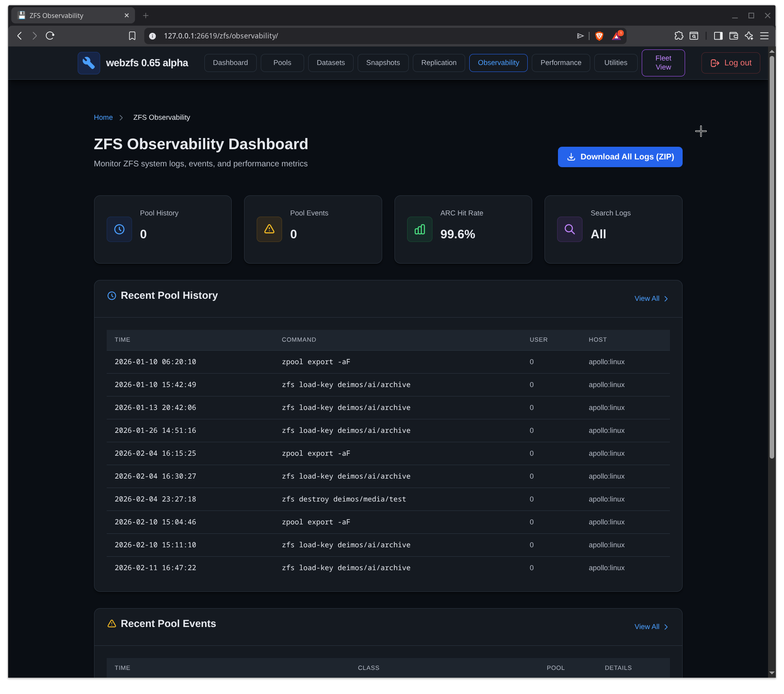This screenshot has width=784, height=694.
Task: Open the Search Logs magnifier icon
Action: pyautogui.click(x=569, y=229)
